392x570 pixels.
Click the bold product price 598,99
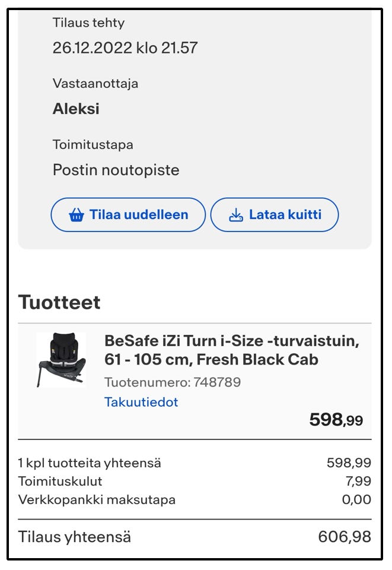[336, 420]
